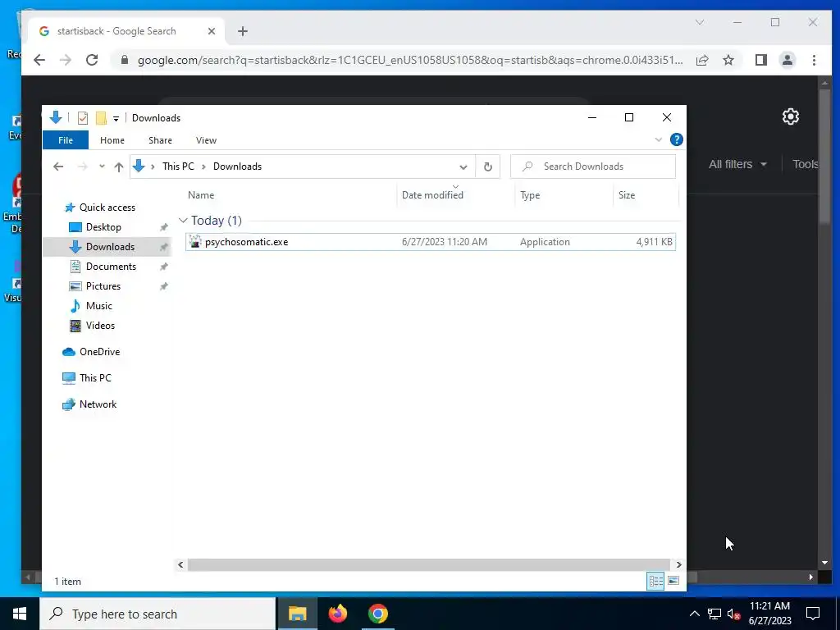Open Chrome three-dot menu
This screenshot has height=630, width=840.
[814, 60]
